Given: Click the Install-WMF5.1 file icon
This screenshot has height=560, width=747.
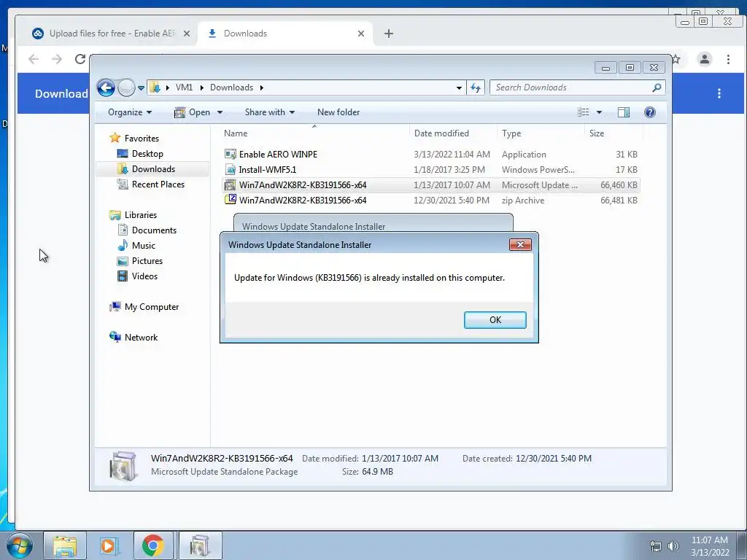Looking at the screenshot, I should click(230, 169).
